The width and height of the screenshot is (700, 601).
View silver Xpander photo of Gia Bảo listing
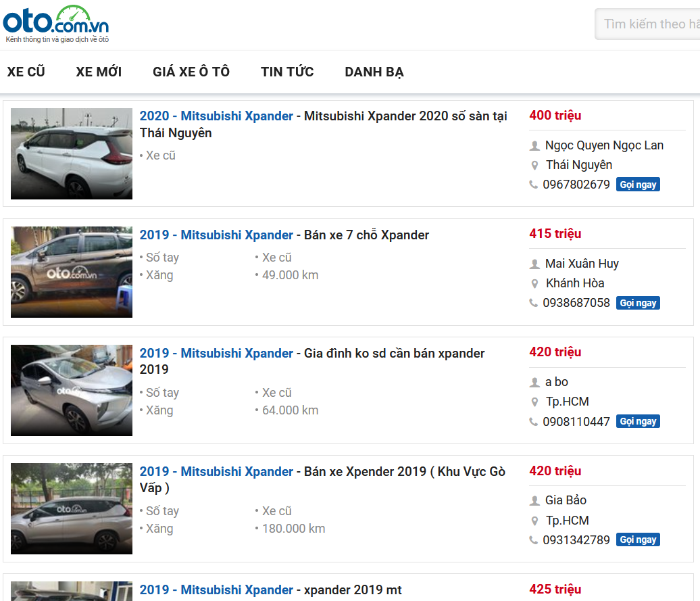[72, 508]
